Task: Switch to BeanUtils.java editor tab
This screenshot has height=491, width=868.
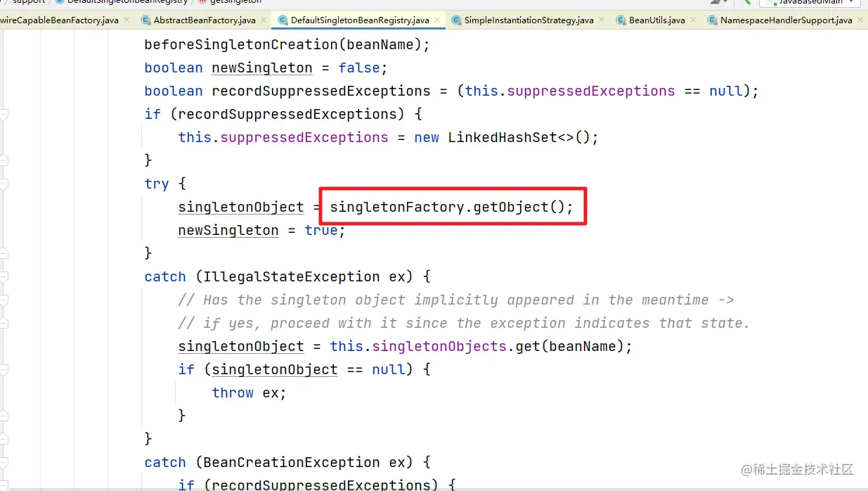Action: click(656, 20)
